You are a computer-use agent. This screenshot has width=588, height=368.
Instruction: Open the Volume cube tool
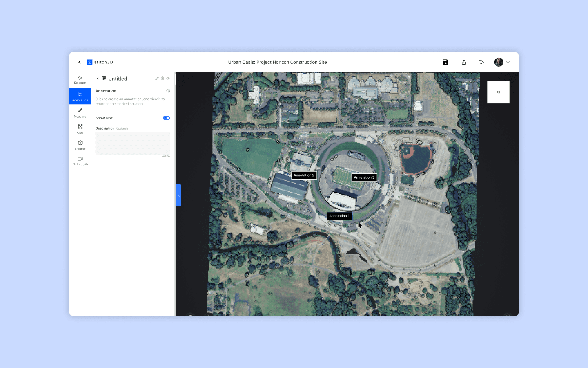pos(80,145)
